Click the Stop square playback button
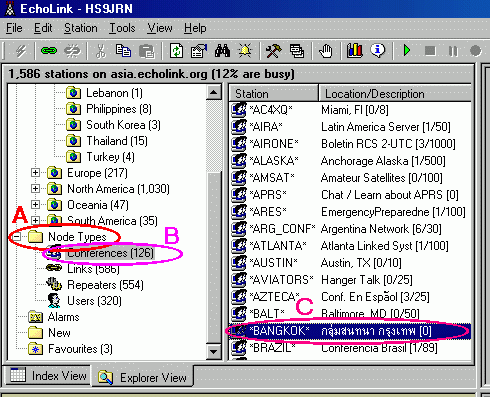490x397 pixels. pos(430,51)
